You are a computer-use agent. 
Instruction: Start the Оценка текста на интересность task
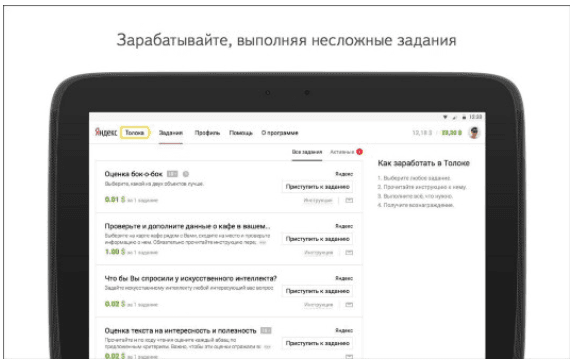[317, 343]
